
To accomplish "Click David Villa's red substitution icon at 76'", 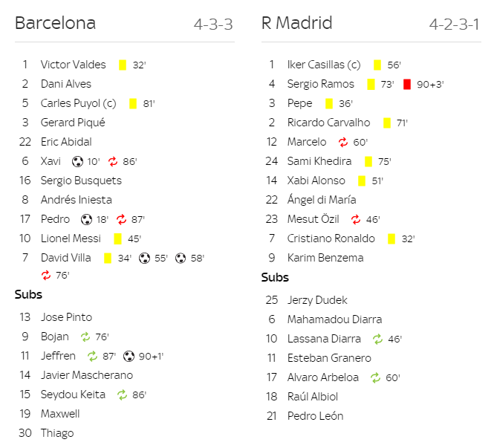I will [x=46, y=276].
